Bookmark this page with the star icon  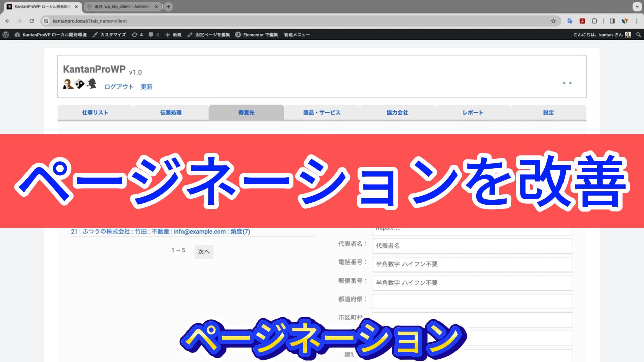(x=553, y=21)
